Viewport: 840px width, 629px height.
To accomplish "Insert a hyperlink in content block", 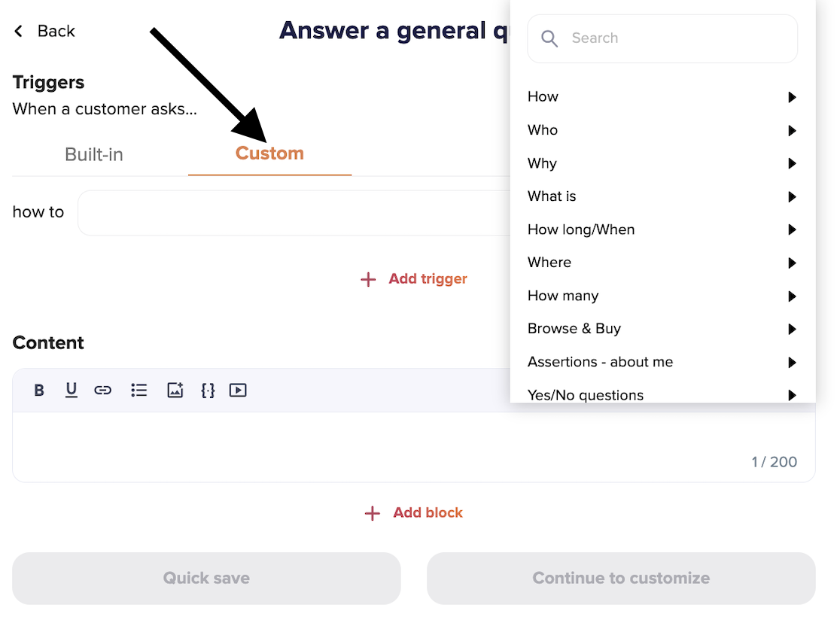I will coord(103,390).
